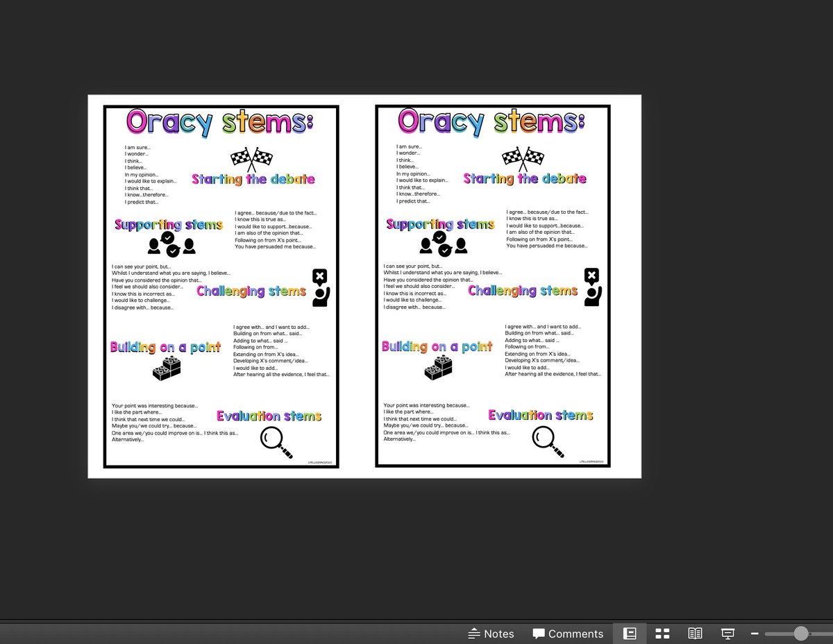
Task: Click 'I can see your point, but...' on left poster
Action: click(x=141, y=266)
